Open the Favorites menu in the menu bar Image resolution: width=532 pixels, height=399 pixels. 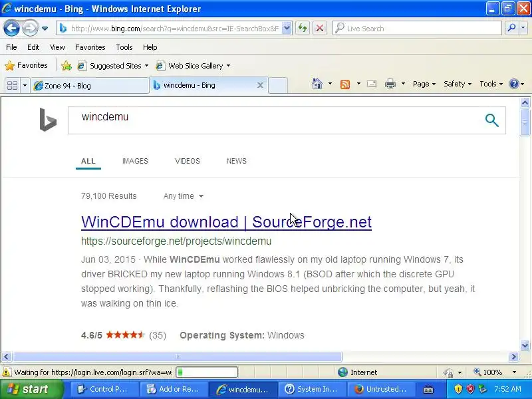[x=90, y=47]
